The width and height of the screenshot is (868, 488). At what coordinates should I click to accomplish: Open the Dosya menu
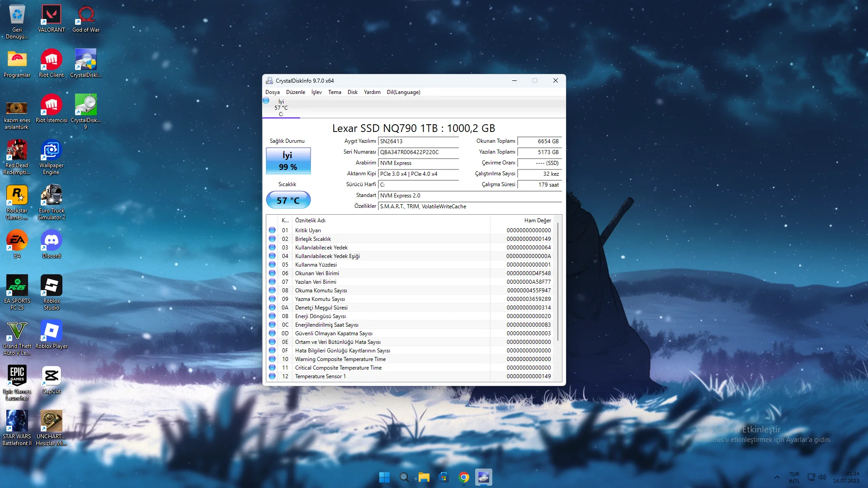pyautogui.click(x=272, y=92)
